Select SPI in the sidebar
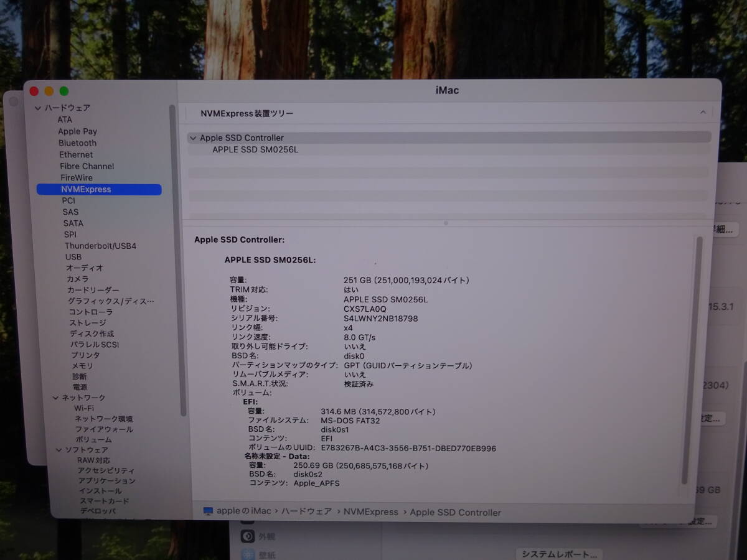 click(x=70, y=235)
